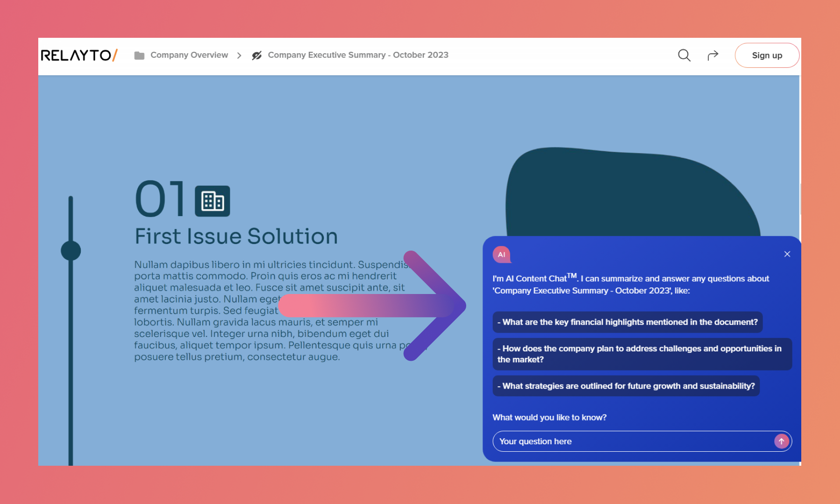The height and width of the screenshot is (504, 840).
Task: Click the AI avatar badge in chat
Action: [x=502, y=255]
